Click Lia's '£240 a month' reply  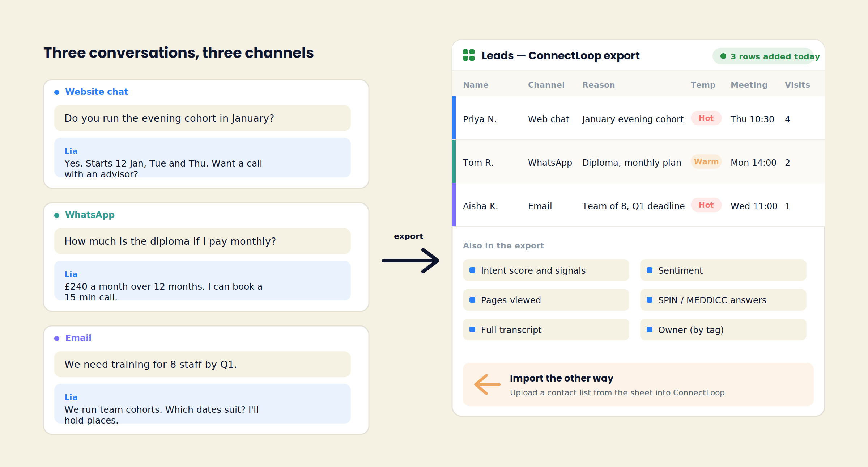[202, 281]
